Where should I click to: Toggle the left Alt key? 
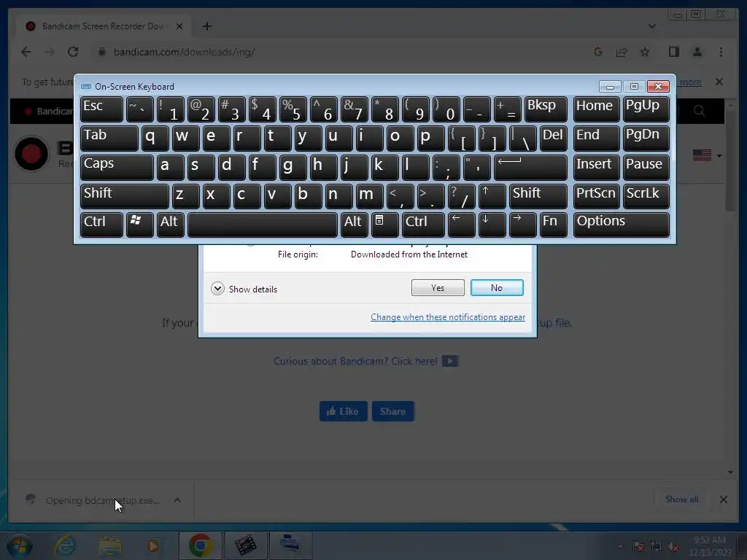[x=170, y=225]
